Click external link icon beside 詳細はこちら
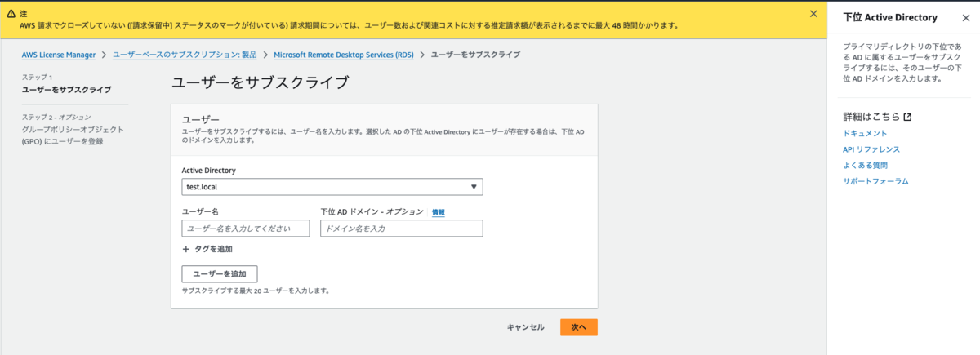 point(907,117)
